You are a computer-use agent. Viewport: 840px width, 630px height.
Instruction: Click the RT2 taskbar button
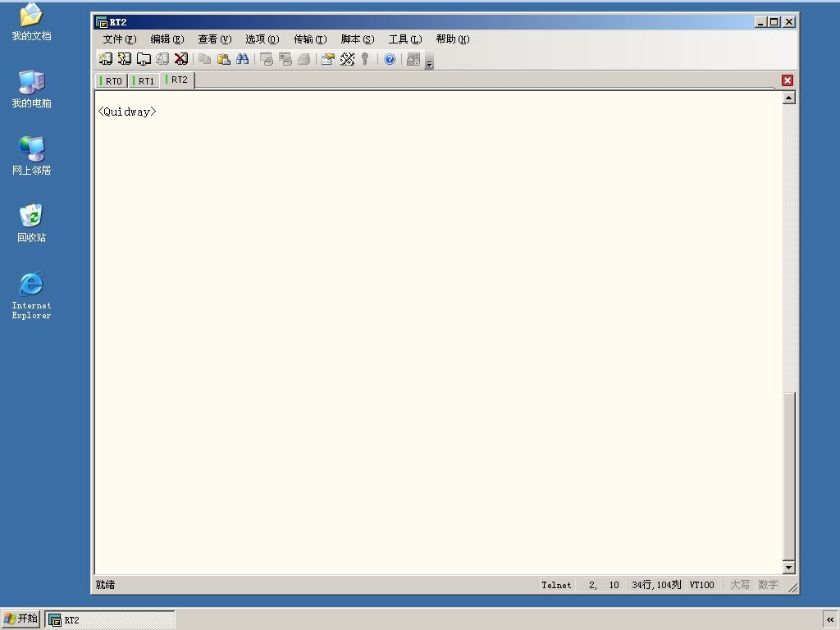110,620
